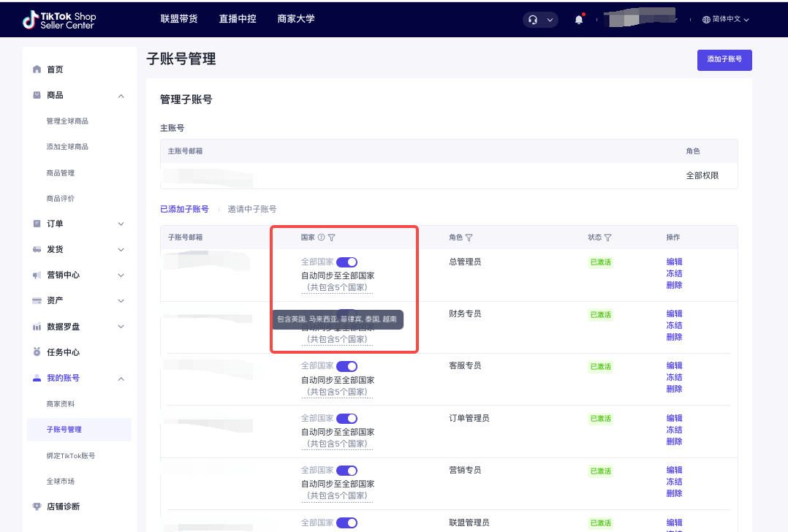The image size is (788, 532).
Task: Expand the 营销中心 sidebar section
Action: [x=121, y=275]
